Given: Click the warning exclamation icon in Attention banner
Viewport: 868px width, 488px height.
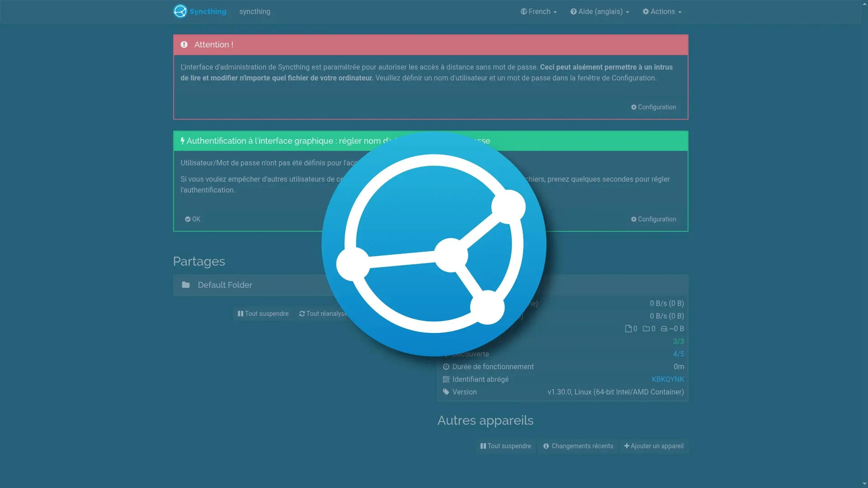Looking at the screenshot, I should click(184, 44).
